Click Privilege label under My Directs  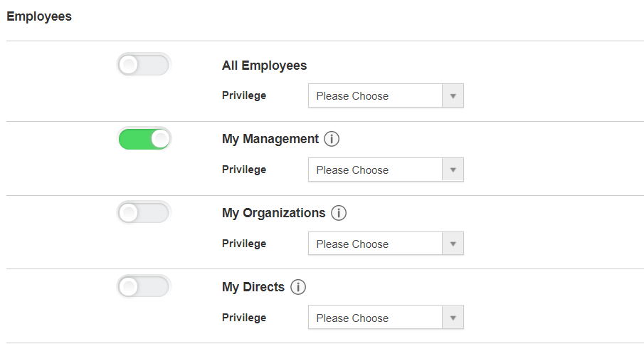(x=244, y=318)
